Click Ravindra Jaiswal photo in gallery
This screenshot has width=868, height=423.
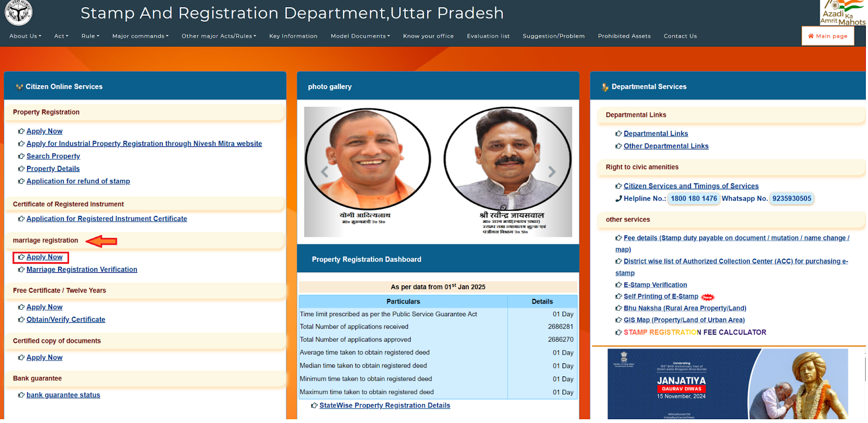pos(507,159)
